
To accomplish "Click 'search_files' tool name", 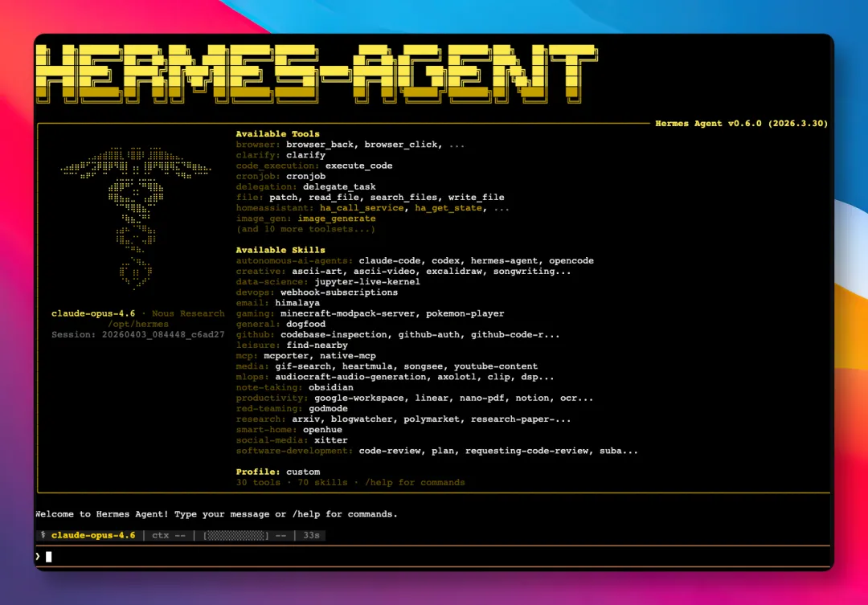I will click(403, 197).
